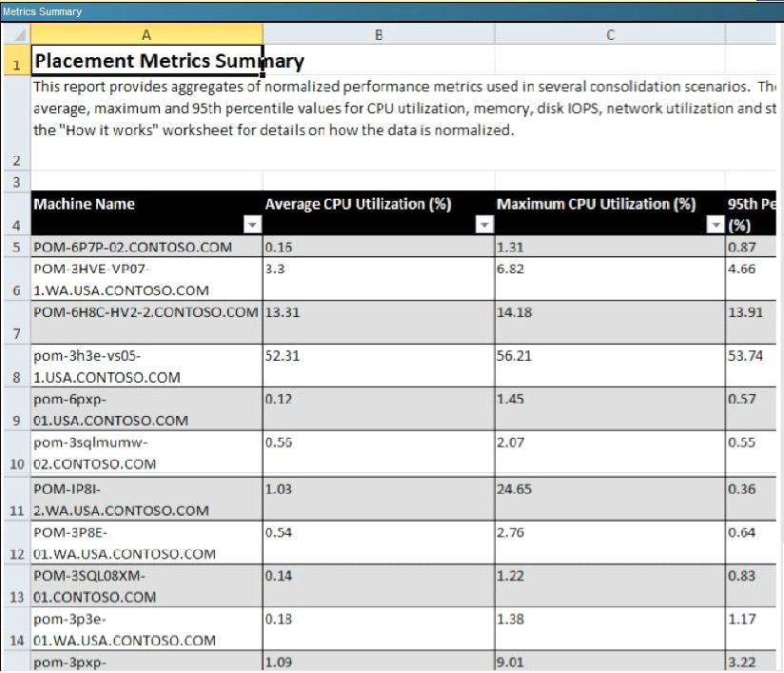Click maximum CPU value 9.01

(510, 662)
